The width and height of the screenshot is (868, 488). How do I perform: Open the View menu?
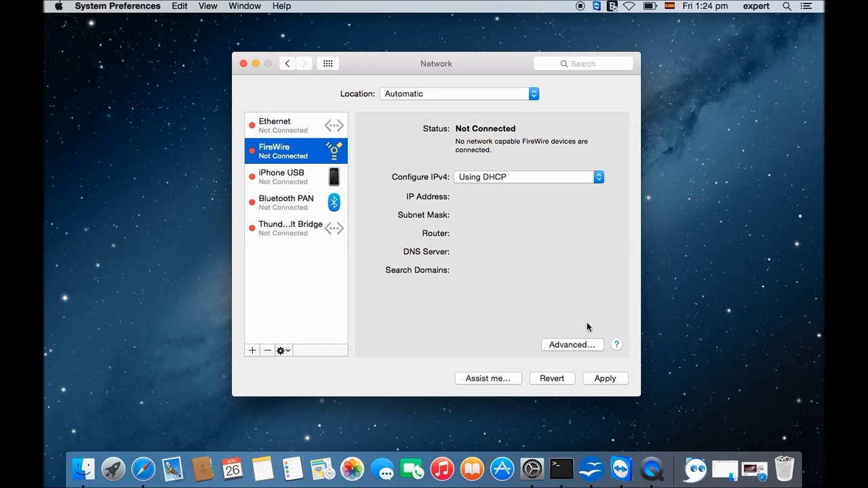(208, 6)
